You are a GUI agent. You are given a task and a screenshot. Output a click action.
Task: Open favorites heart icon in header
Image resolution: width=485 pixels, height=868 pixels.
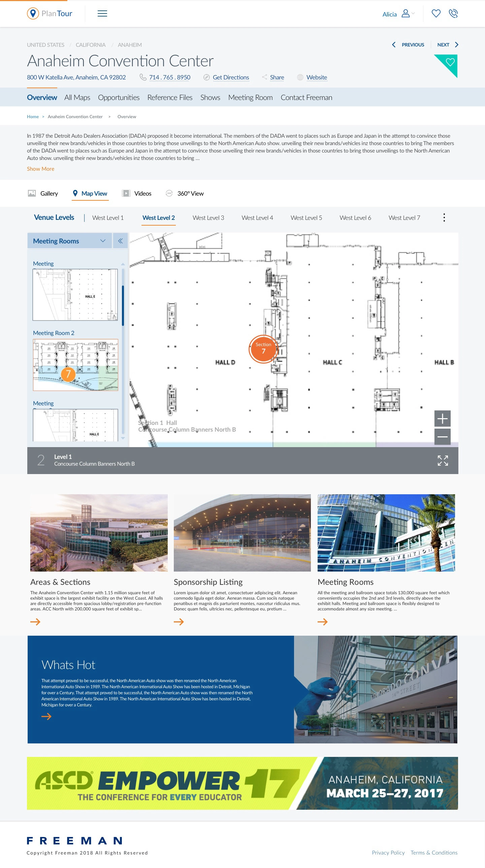pyautogui.click(x=436, y=13)
